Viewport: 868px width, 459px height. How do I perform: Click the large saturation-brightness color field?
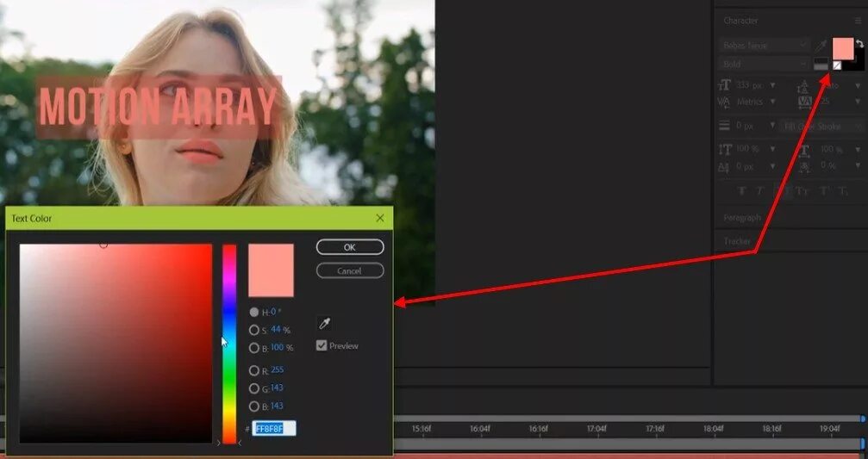(116, 343)
